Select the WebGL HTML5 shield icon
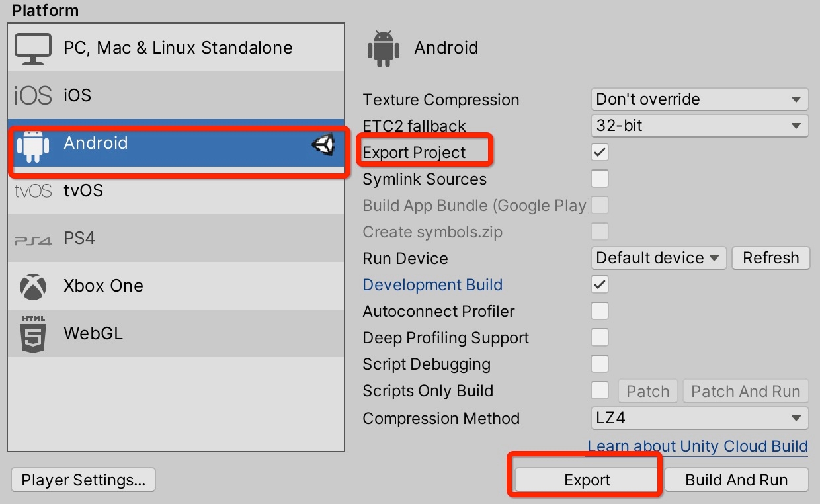Screen dimensions: 820x504 33,334
